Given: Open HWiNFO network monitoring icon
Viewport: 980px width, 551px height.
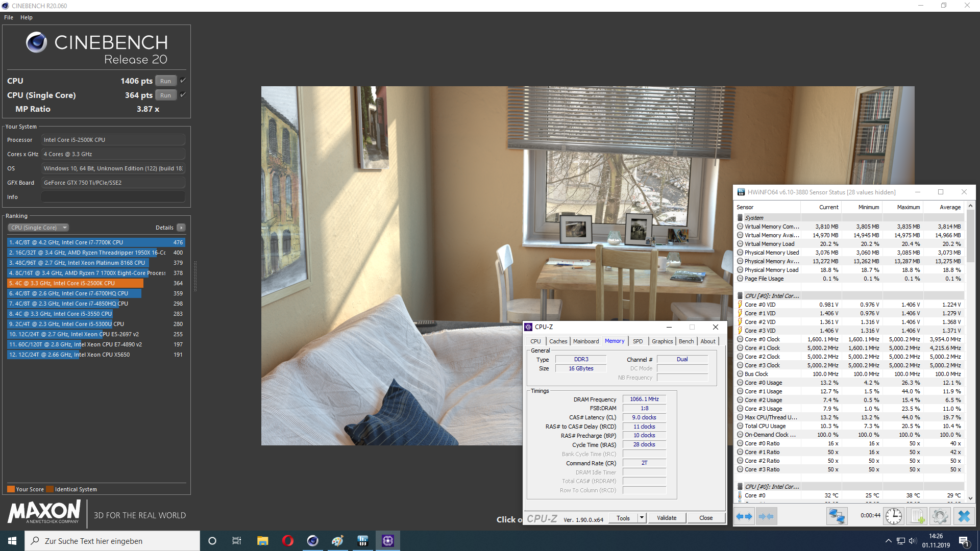Looking at the screenshot, I should tap(837, 516).
